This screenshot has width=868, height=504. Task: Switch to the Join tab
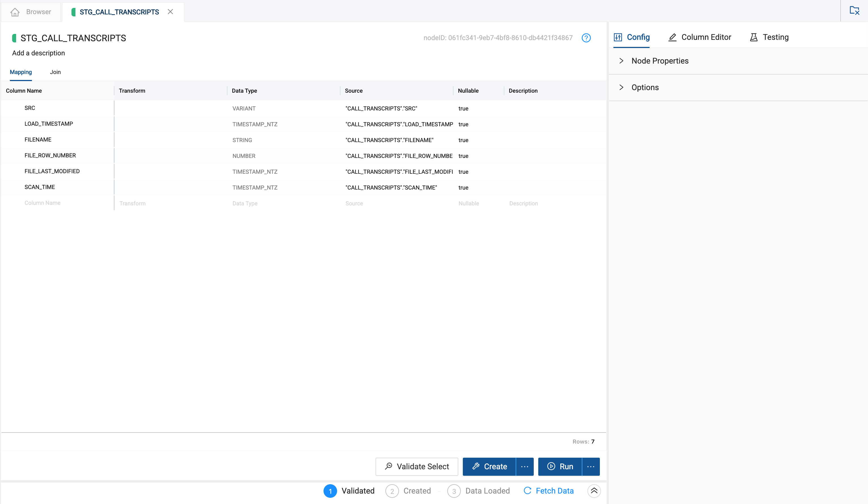55,72
